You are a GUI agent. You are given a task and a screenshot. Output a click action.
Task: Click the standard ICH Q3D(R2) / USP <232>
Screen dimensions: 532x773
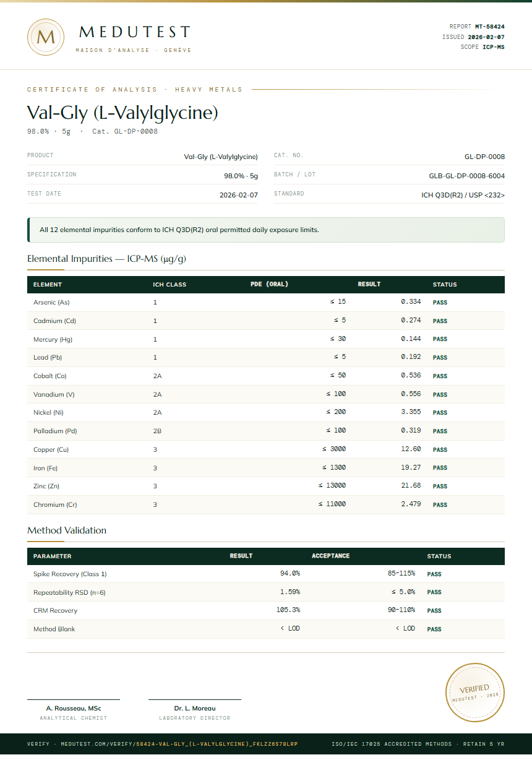(463, 195)
